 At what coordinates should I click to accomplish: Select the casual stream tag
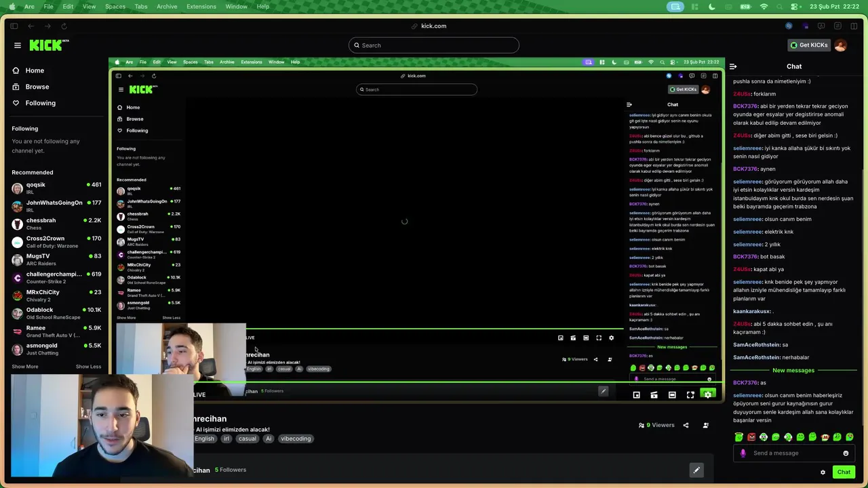248,439
